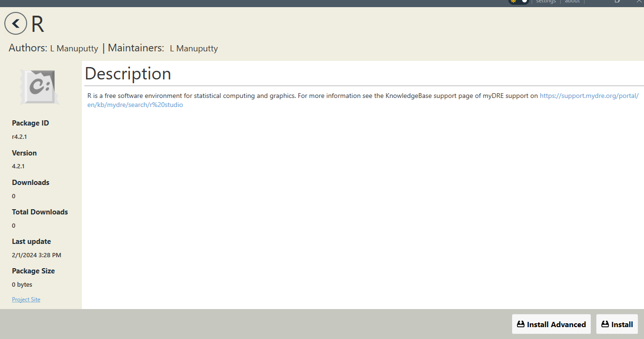Restore the window with the title bar button
This screenshot has width=644, height=339.
point(617,1)
